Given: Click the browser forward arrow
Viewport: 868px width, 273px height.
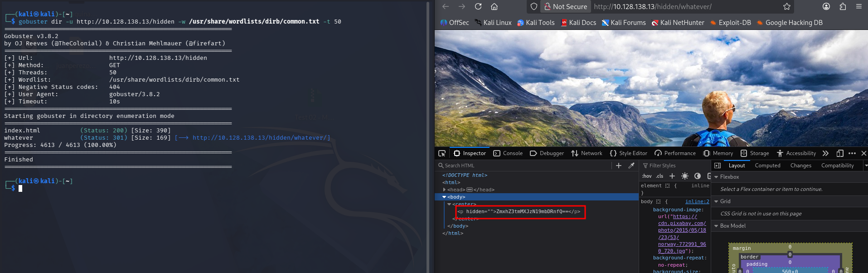Looking at the screenshot, I should pos(461,6).
